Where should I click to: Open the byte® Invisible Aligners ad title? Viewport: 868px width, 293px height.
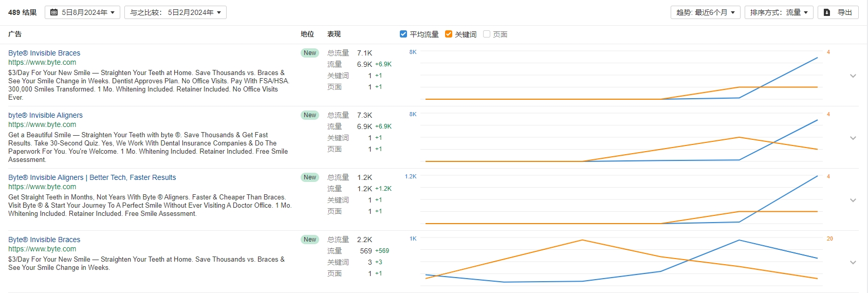click(45, 115)
